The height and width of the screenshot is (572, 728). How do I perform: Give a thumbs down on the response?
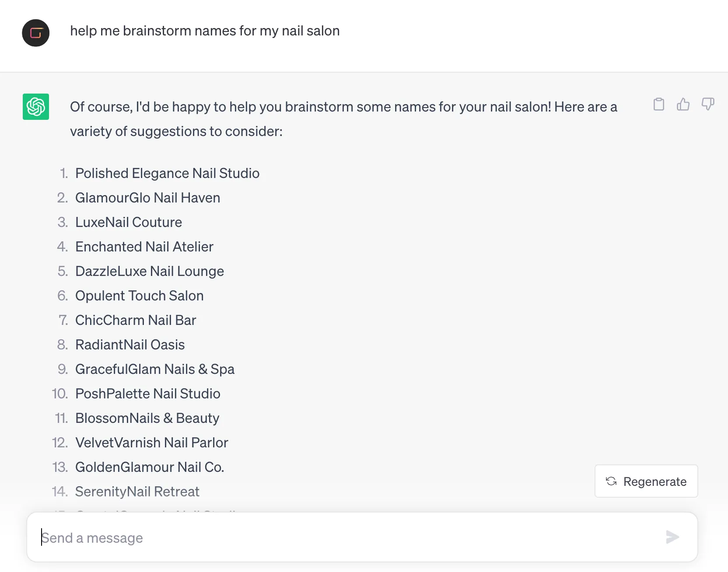[708, 105]
